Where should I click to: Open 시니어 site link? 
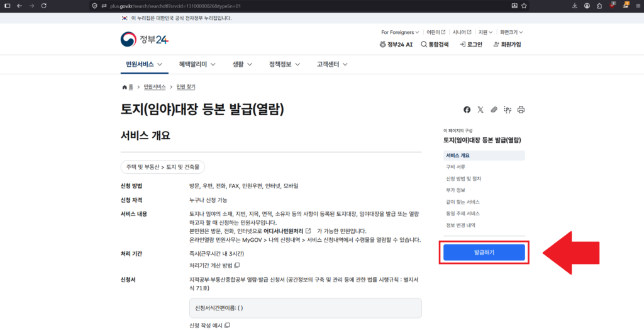[462, 32]
